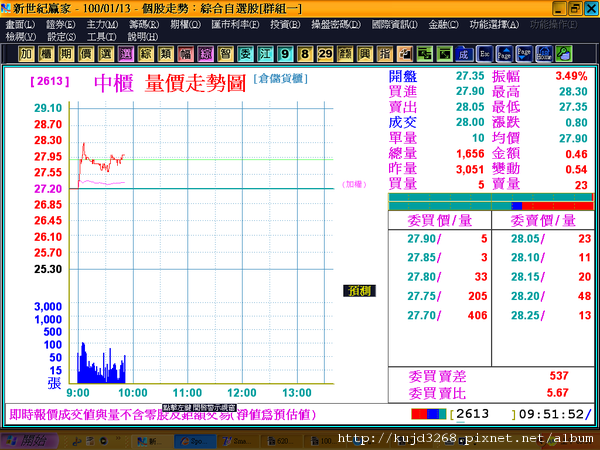Viewport: 600px width, 450px height.
Task: Click the Windows 開始 Start button
Action: click(x=28, y=441)
